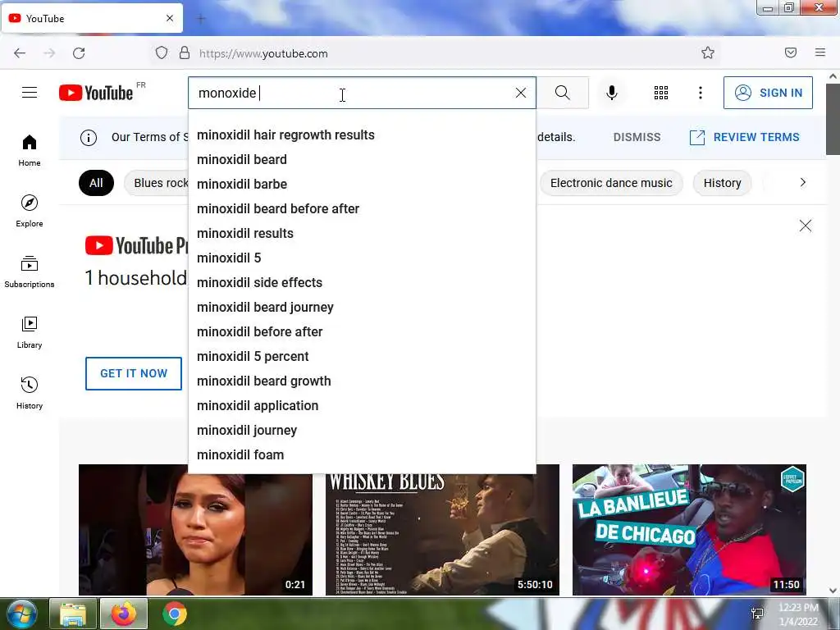840x630 pixels.
Task: Click DISMISS on the terms notice
Action: (x=637, y=137)
